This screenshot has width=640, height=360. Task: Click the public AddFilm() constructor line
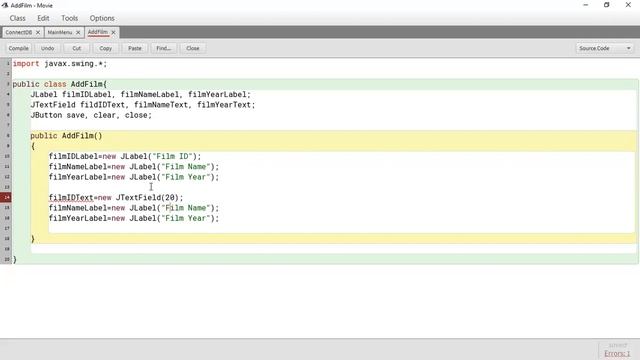coord(66,136)
